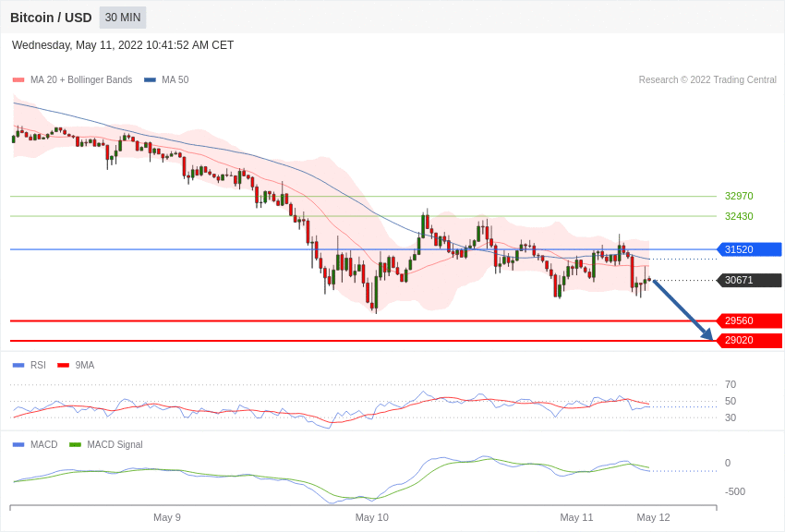Select the date and time line 'Wednesday, May 11, 2022'
The image size is (785, 532).
point(123,45)
